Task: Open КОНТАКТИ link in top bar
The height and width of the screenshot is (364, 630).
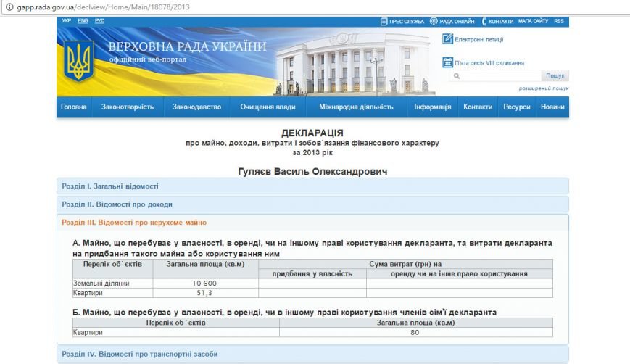Action: [x=501, y=21]
